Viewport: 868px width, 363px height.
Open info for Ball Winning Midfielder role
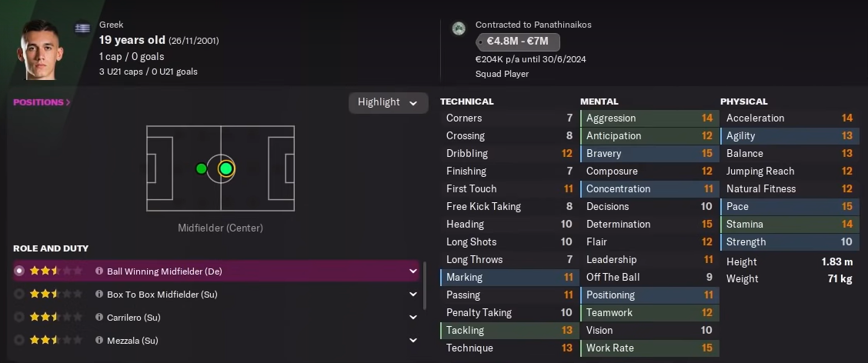click(99, 271)
